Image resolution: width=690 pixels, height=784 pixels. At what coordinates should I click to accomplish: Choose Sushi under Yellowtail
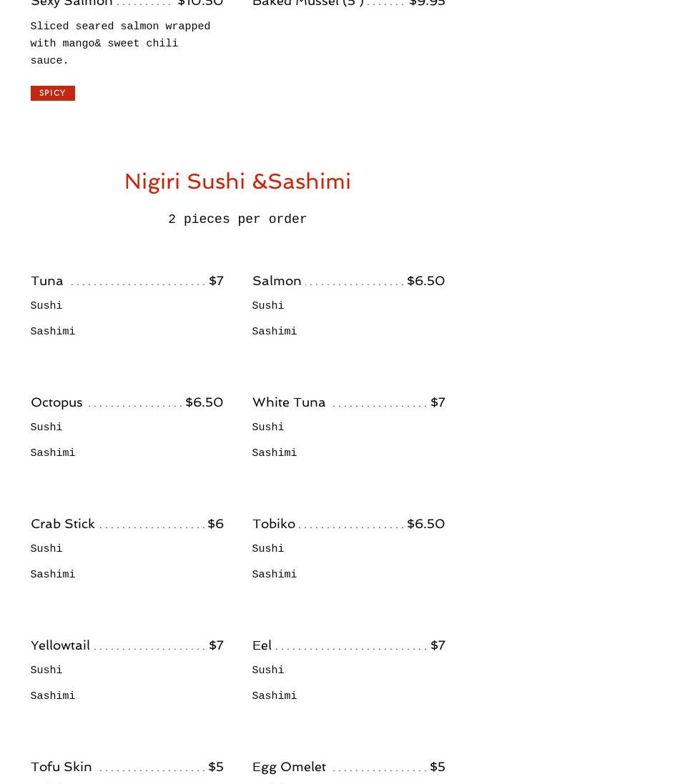pos(46,670)
